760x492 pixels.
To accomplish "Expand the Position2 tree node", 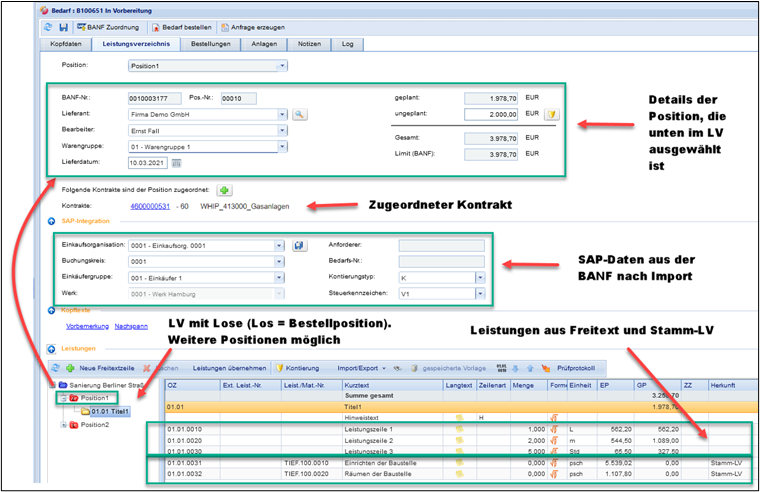I will point(62,423).
